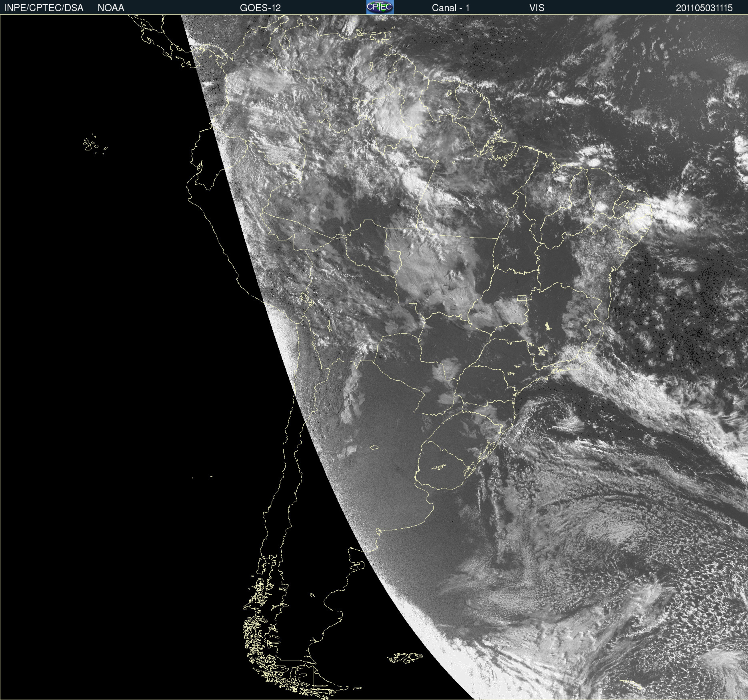Click the Canal - 1 label

(x=450, y=8)
